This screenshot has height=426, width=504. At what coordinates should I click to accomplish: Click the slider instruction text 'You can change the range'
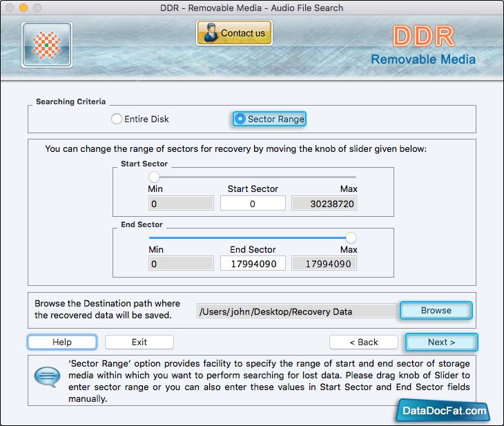tap(236, 149)
